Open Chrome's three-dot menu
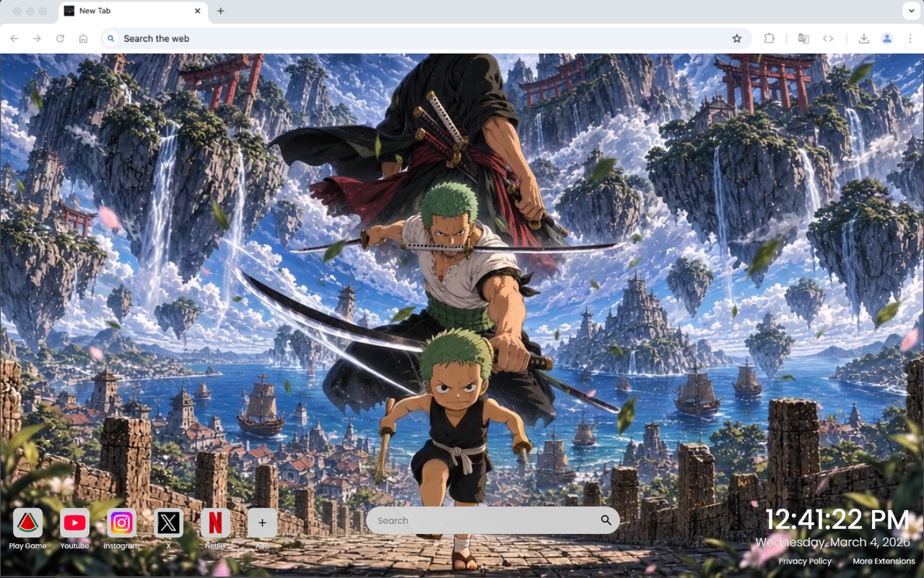The width and height of the screenshot is (924, 578). [x=910, y=38]
